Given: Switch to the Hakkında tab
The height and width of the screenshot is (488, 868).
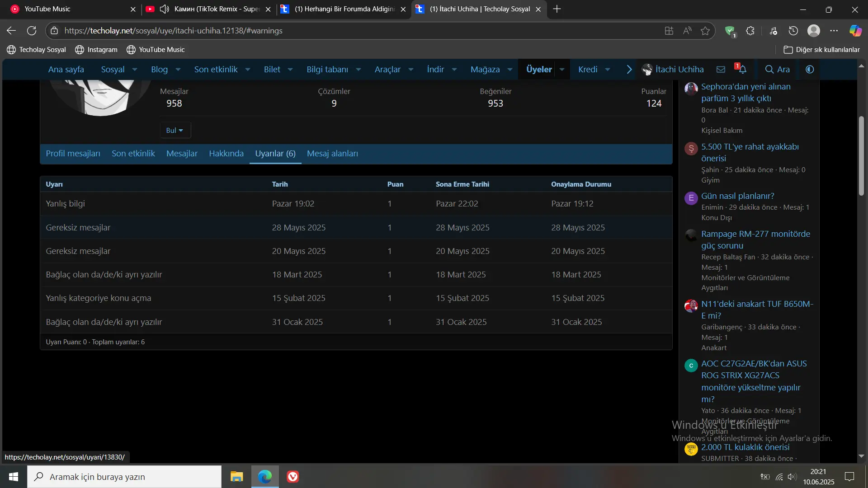Looking at the screenshot, I should pyautogui.click(x=226, y=154).
